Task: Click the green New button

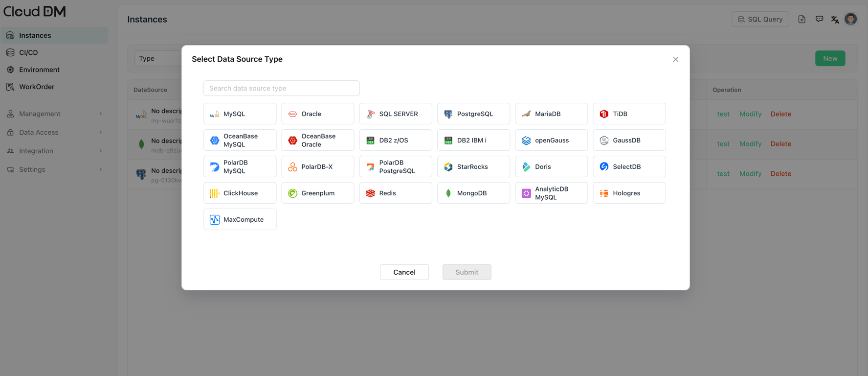Action: click(830, 58)
